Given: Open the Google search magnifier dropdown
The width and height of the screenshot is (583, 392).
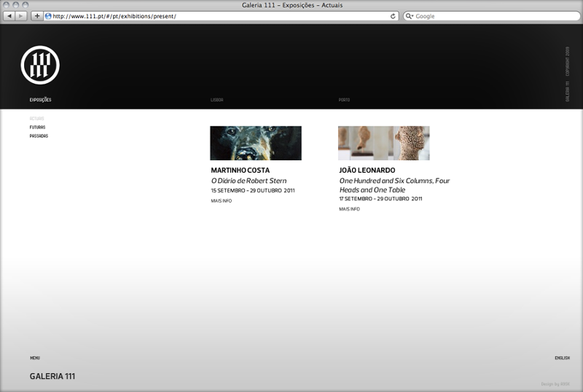Looking at the screenshot, I should pos(410,16).
